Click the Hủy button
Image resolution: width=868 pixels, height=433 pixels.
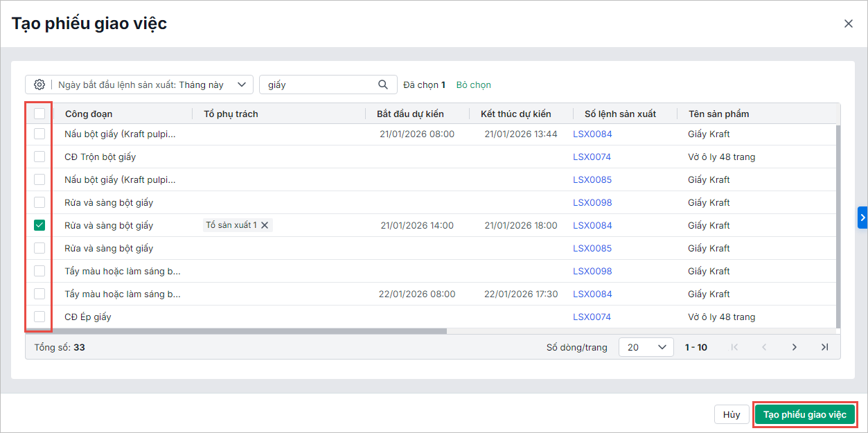(x=732, y=414)
